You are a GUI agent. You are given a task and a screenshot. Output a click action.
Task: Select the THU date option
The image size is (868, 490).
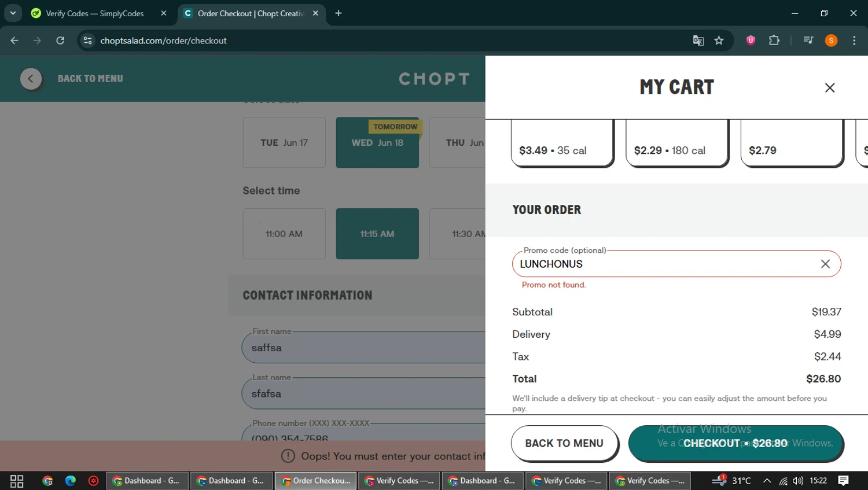pyautogui.click(x=457, y=142)
